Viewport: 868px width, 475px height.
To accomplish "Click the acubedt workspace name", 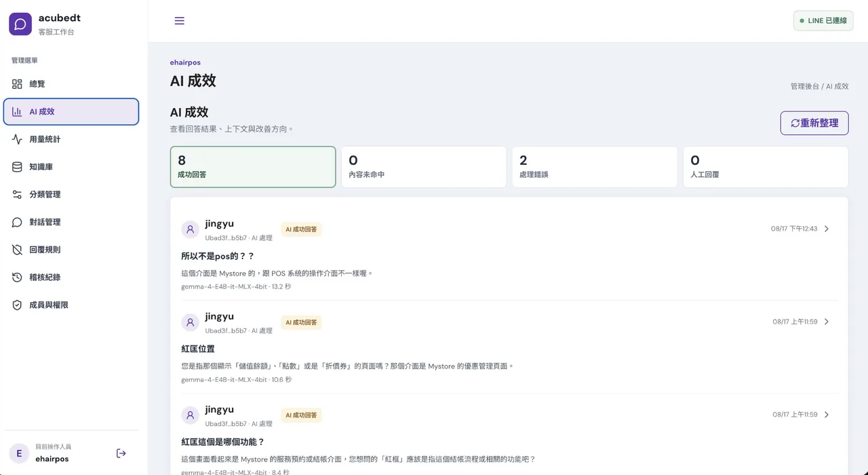I will 60,18.
